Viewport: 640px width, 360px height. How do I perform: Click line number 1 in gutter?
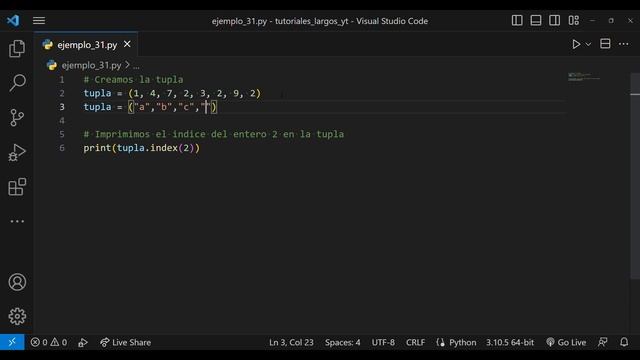(62, 80)
